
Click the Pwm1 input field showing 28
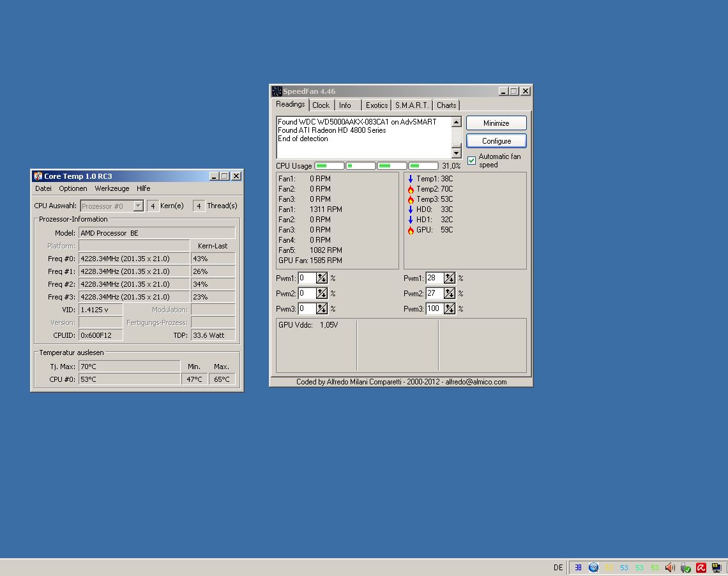435,278
